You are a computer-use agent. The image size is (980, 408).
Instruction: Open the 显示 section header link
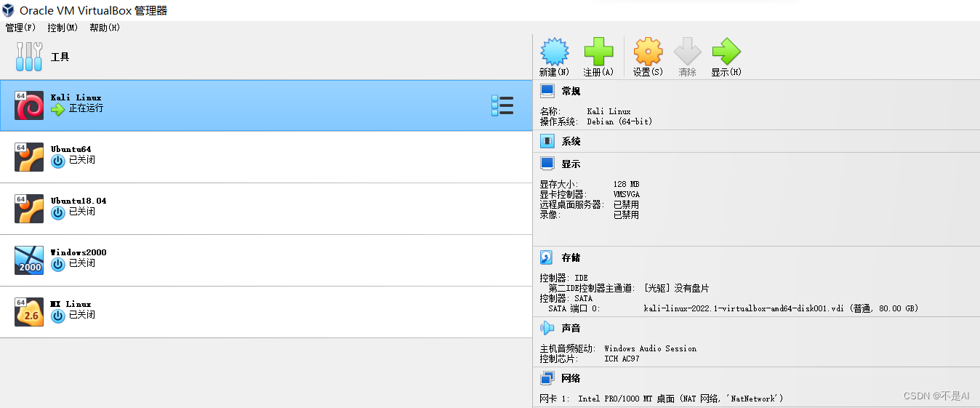pos(571,164)
